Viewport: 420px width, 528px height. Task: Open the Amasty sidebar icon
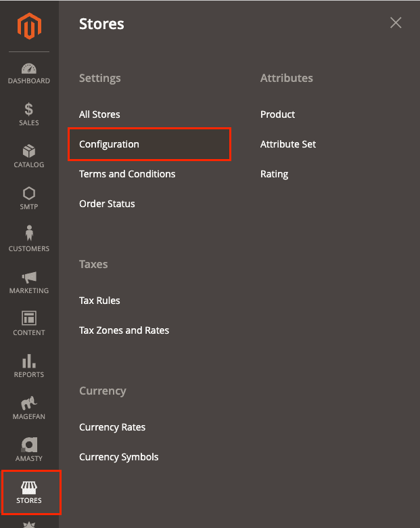29,445
